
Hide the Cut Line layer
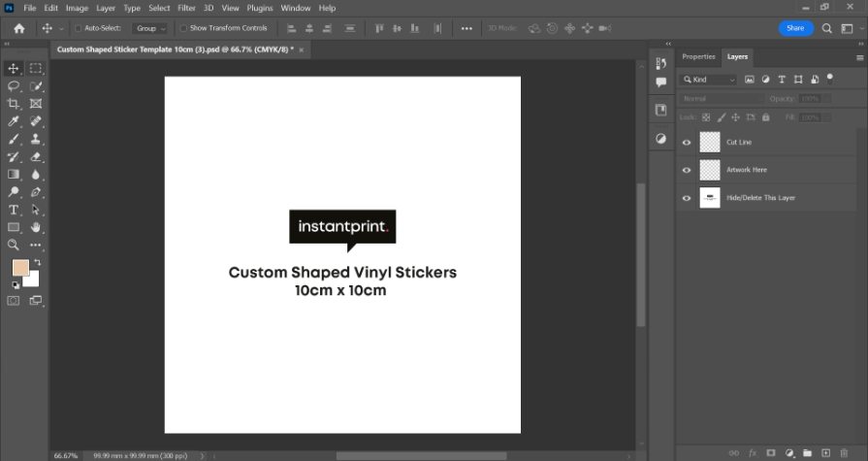pos(687,143)
